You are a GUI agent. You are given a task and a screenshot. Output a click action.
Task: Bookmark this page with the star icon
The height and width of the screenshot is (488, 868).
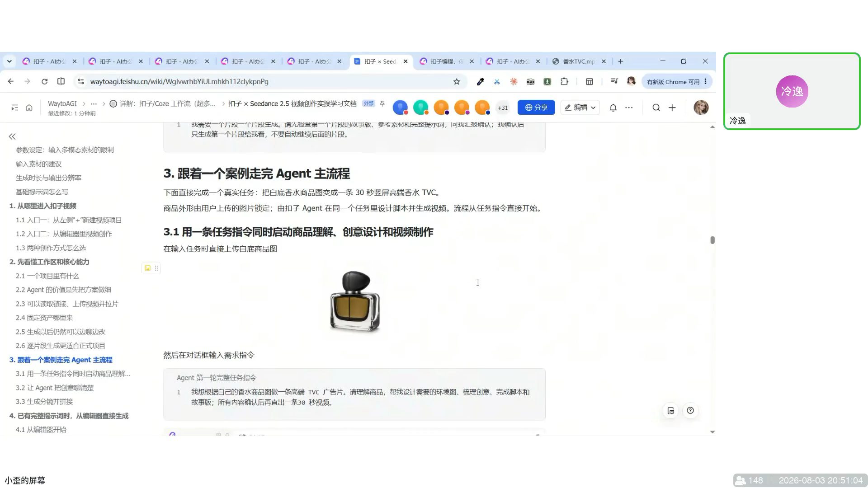click(x=457, y=81)
